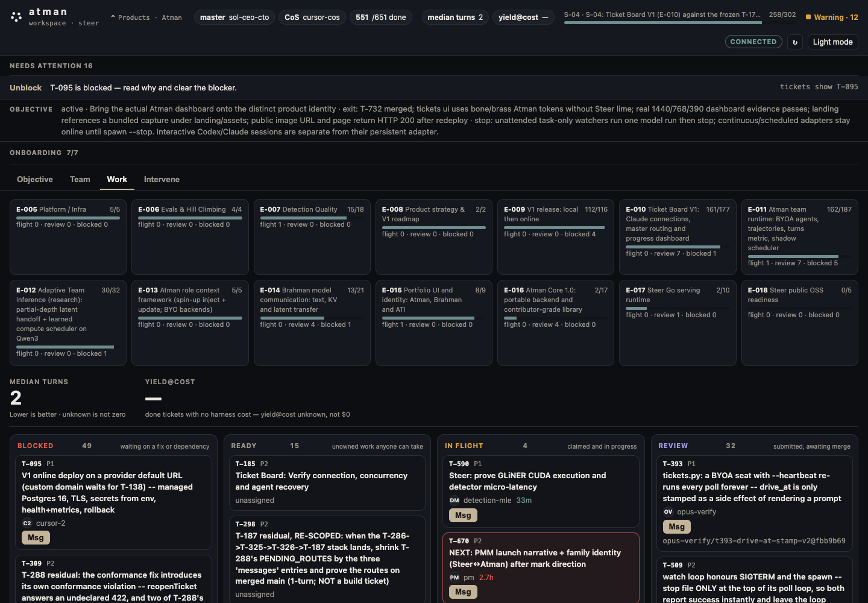The width and height of the screenshot is (868, 603).
Task: Switch to Light mode
Action: click(x=832, y=42)
